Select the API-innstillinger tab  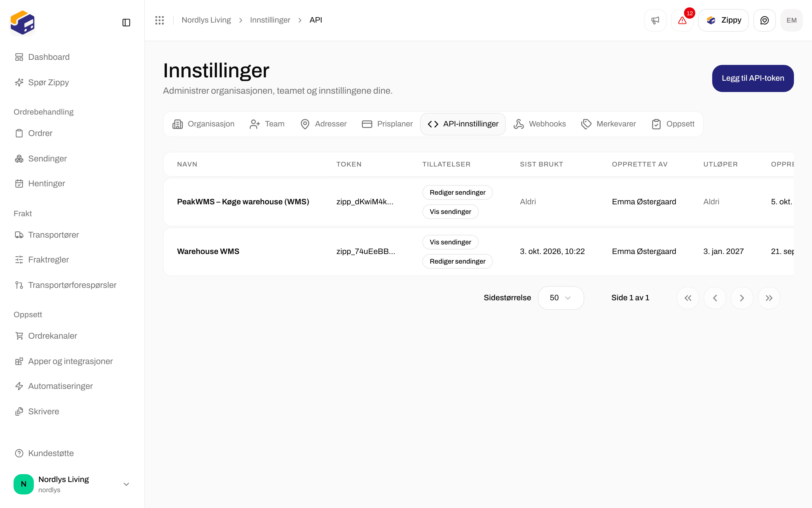463,124
